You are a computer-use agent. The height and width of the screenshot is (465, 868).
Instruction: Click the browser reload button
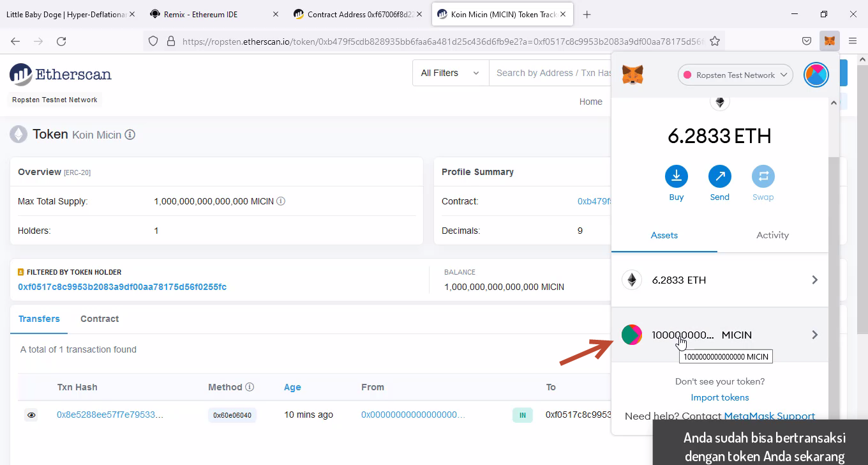point(61,41)
